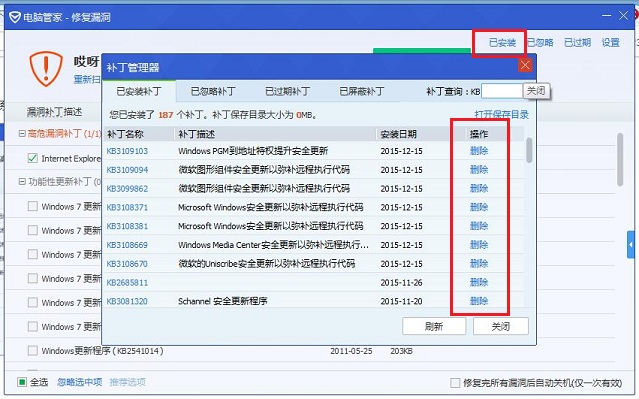Open the KB3099862 patch name link
Screen dimensions: 639x399
pyautogui.click(x=127, y=189)
